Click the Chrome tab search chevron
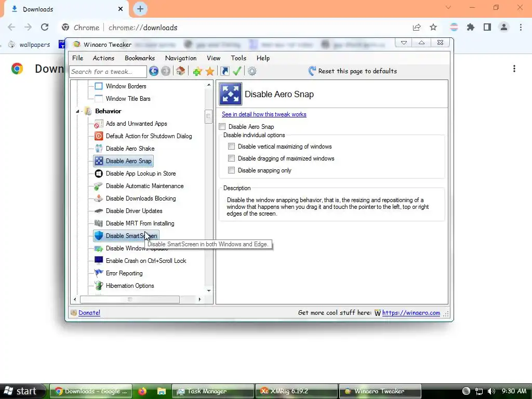 (448, 7)
